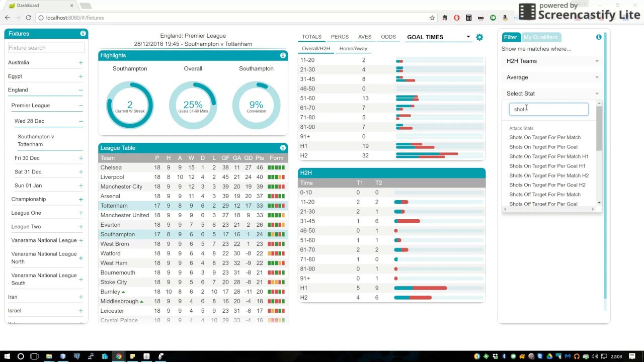Bookmark page with the star icon
644x362 pixels.
tap(432, 18)
